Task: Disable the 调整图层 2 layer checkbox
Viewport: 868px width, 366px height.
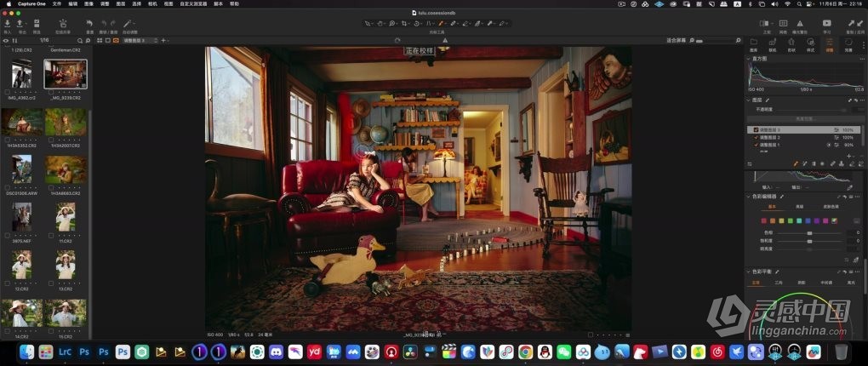Action: 756,137
